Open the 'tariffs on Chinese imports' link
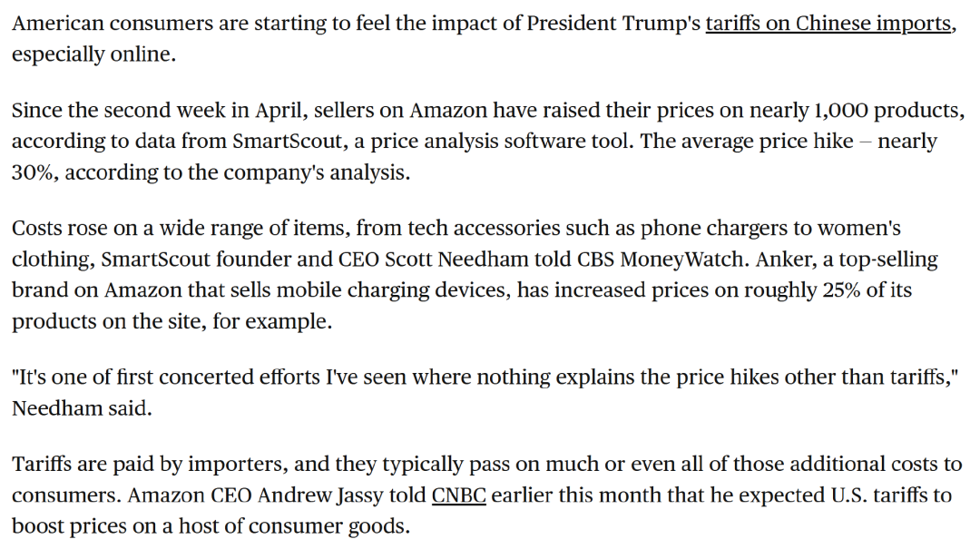The image size is (980, 549). pyautogui.click(x=828, y=24)
